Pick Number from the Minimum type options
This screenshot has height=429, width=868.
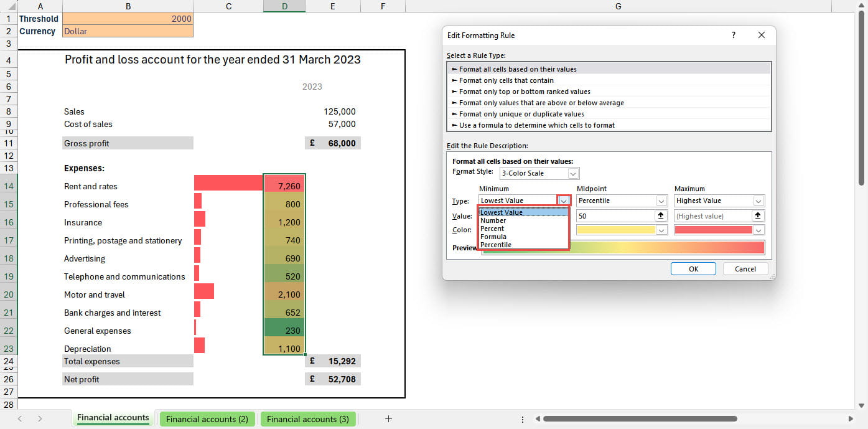coord(493,220)
